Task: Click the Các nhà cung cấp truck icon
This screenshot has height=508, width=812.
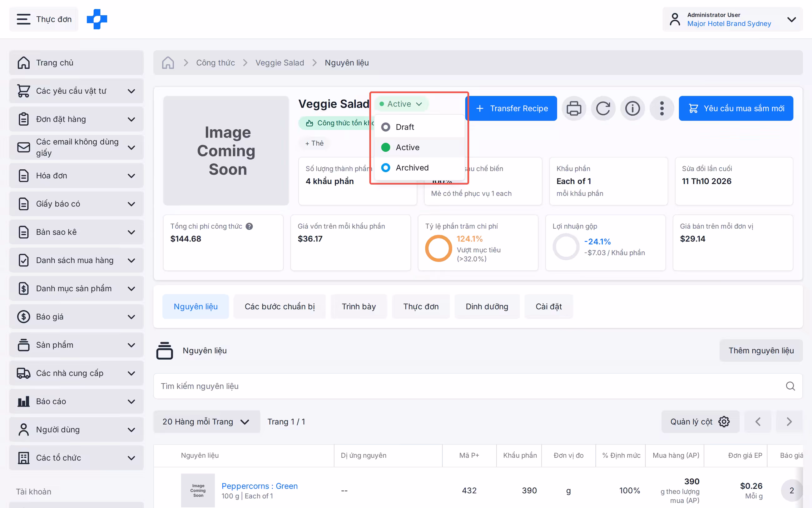Action: click(23, 373)
